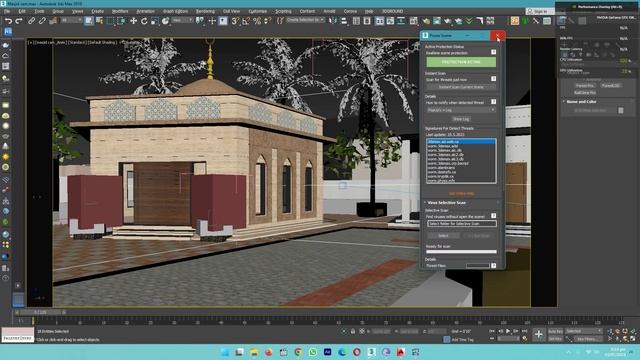Image resolution: width=640 pixels, height=360 pixels.
Task: Click the Select and Place tool icon
Action: [165, 21]
